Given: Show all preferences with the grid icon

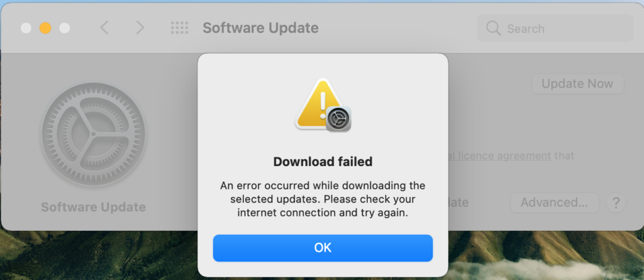Looking at the screenshot, I should [x=179, y=28].
